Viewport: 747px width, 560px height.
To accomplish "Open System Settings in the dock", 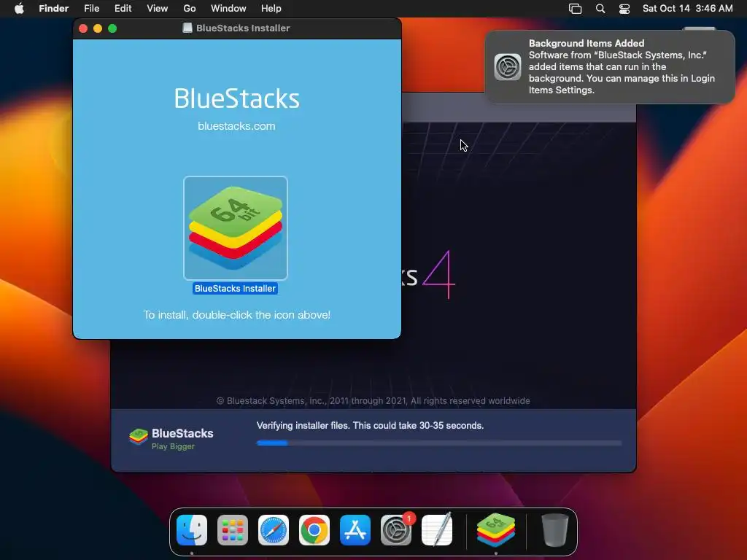I will 396,530.
